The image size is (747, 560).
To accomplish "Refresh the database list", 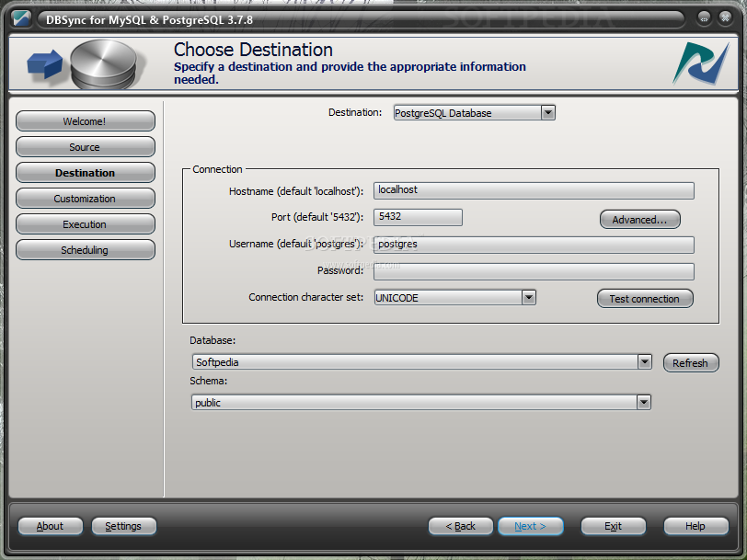I will (x=691, y=363).
